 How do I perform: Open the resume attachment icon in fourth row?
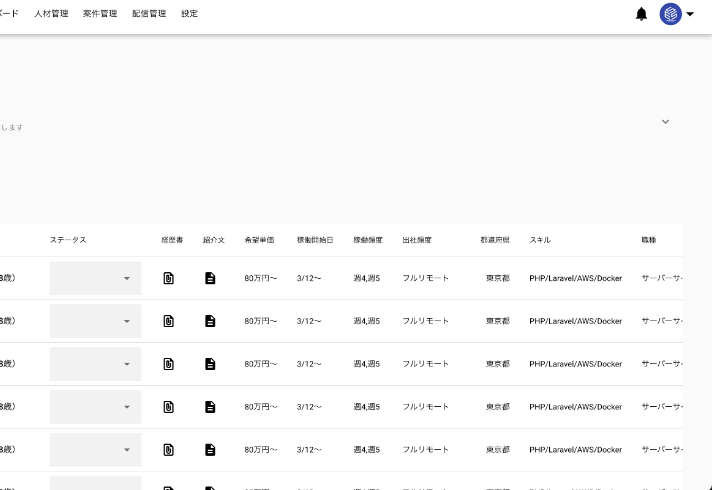tap(168, 407)
